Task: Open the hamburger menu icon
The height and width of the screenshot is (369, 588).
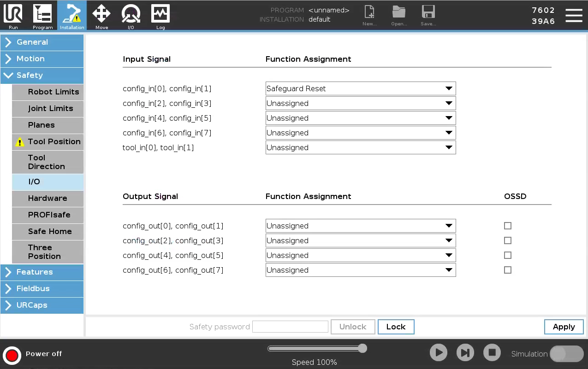Action: coord(574,15)
